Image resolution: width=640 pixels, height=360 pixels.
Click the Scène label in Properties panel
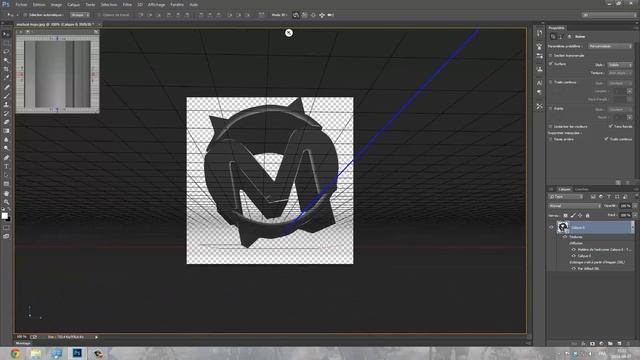click(x=580, y=37)
